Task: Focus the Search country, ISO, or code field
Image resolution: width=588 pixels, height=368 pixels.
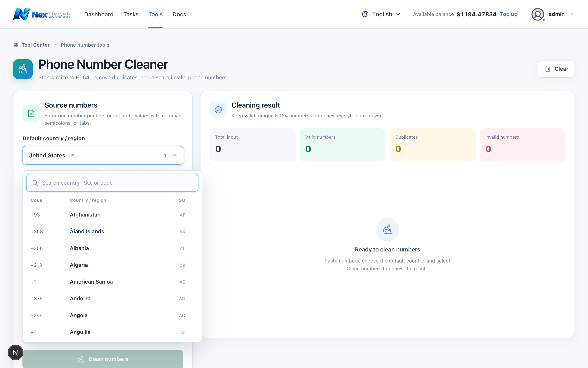Action: 112,183
